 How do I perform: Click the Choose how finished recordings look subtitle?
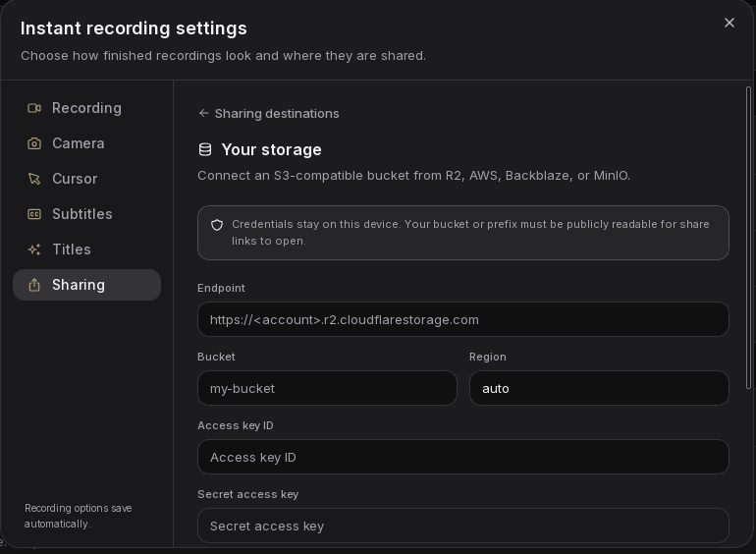[223, 56]
